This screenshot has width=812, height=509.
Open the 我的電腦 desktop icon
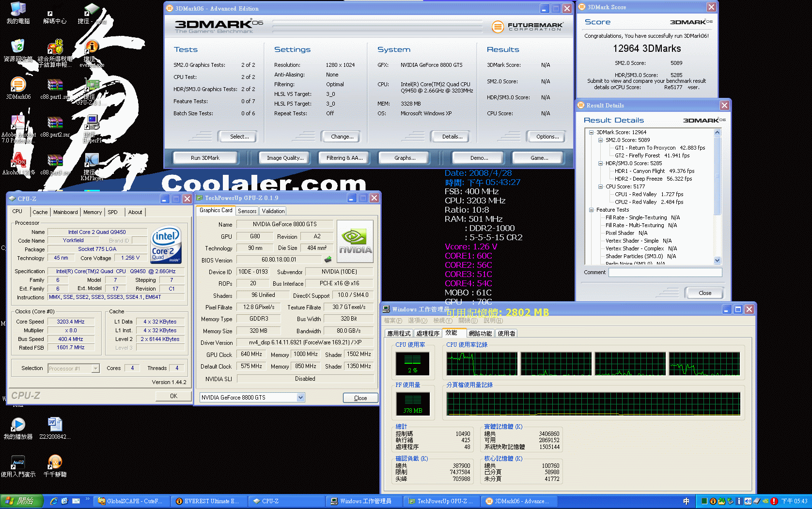coord(18,13)
